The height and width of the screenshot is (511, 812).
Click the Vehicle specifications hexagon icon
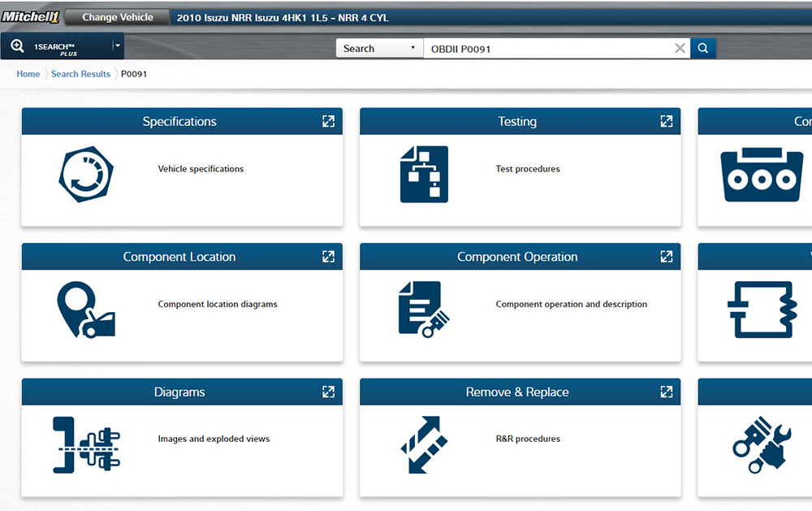[86, 174]
